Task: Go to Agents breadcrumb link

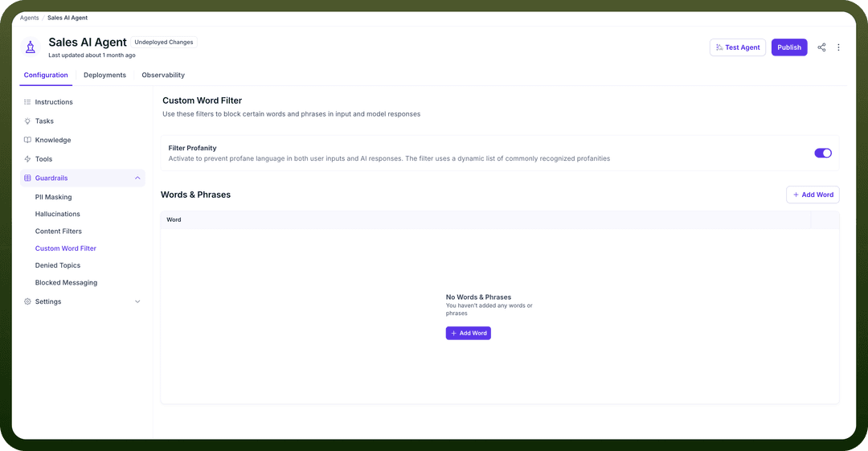Action: pyautogui.click(x=30, y=18)
